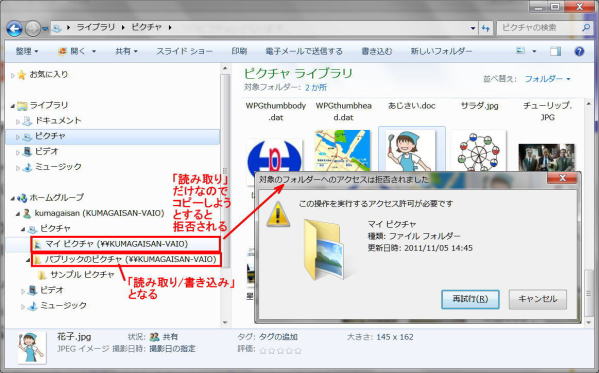Select ミュージック under ホームグループ

pyautogui.click(x=63, y=305)
